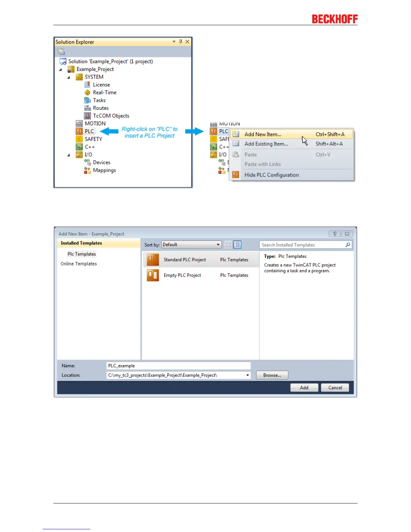Screen dimensions: 411x532
Task: Choose Add Existing Item from context menu
Action: pos(292,144)
